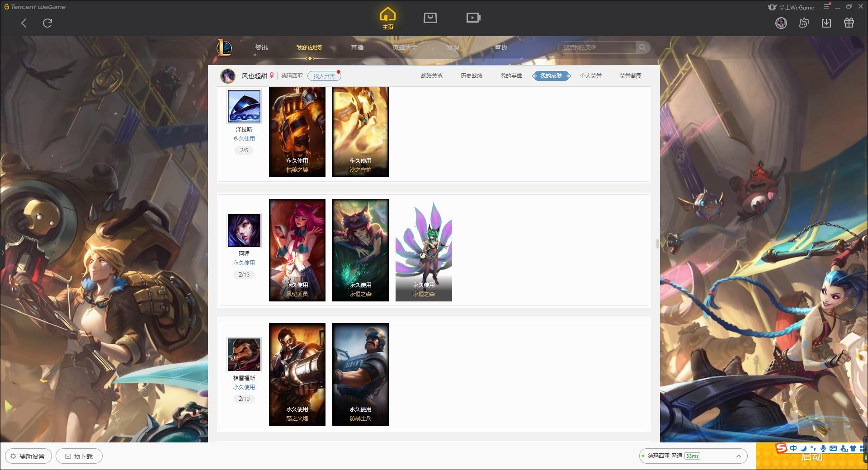Open the 英雄大全 tab

405,47
